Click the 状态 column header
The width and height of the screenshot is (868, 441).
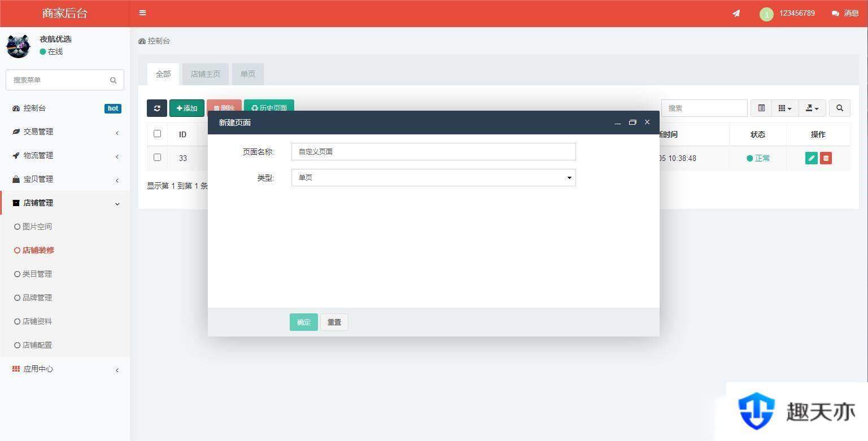[758, 134]
